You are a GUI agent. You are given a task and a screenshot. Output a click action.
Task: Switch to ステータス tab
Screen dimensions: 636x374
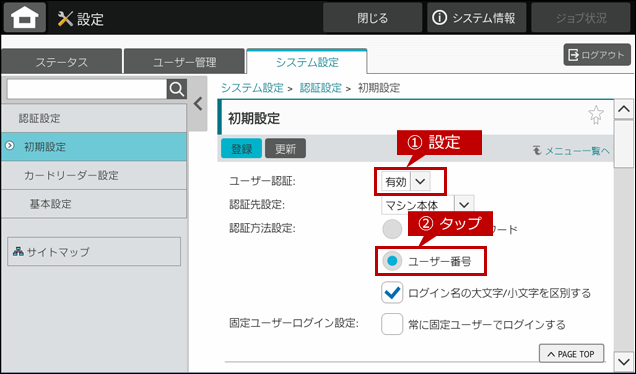[62, 62]
